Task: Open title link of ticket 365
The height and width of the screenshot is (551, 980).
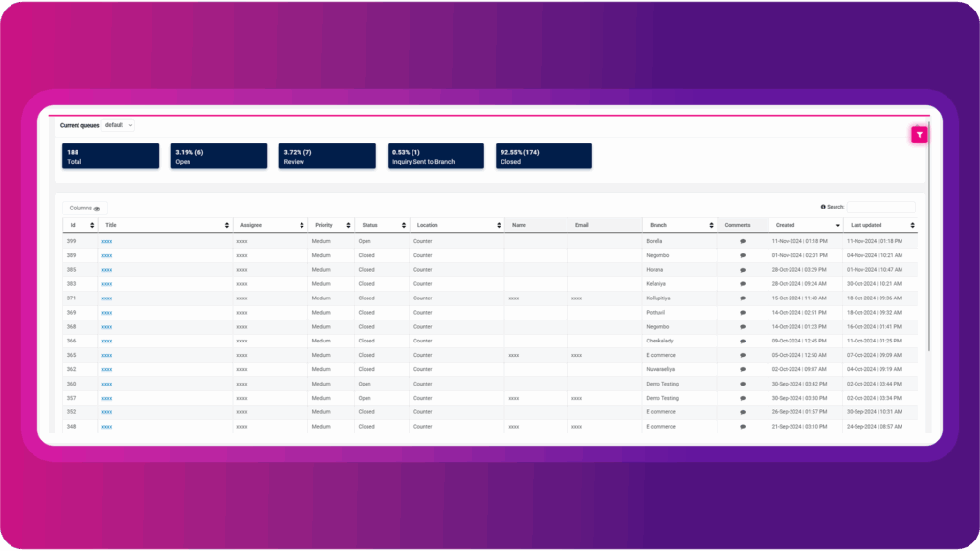Action: 107,355
